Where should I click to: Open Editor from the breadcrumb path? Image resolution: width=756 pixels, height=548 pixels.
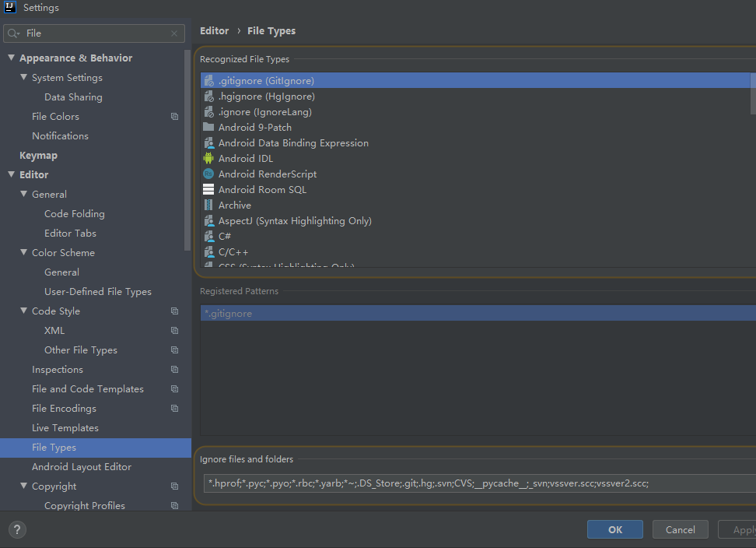214,30
